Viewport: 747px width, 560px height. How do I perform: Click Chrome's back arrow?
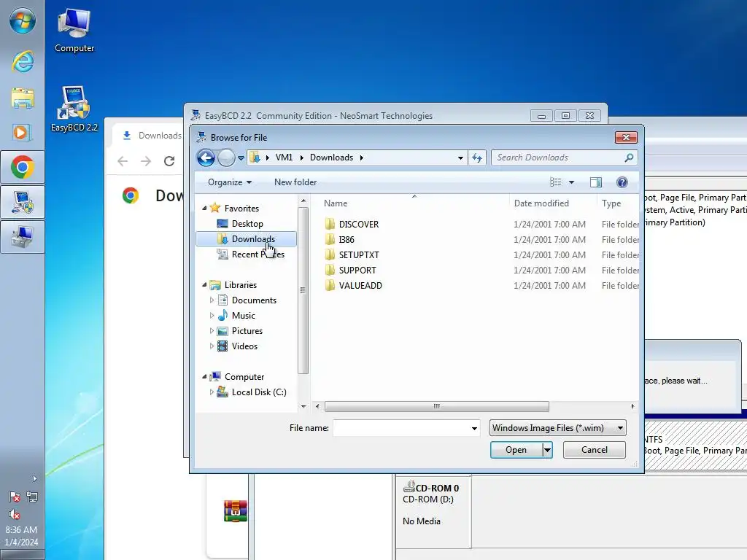(123, 161)
